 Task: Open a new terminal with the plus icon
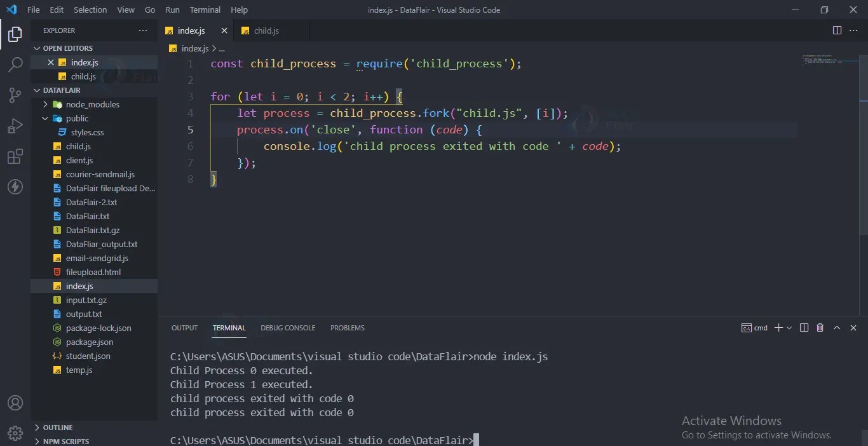tap(778, 328)
